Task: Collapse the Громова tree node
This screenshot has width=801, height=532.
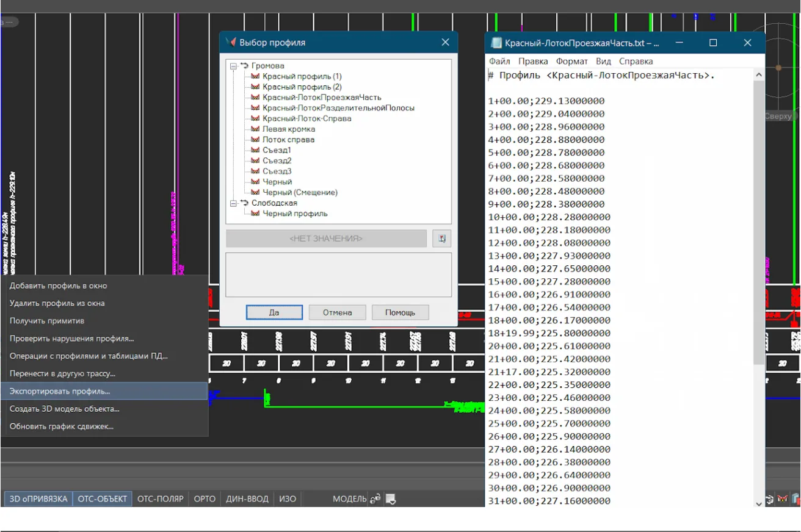Action: (x=233, y=66)
